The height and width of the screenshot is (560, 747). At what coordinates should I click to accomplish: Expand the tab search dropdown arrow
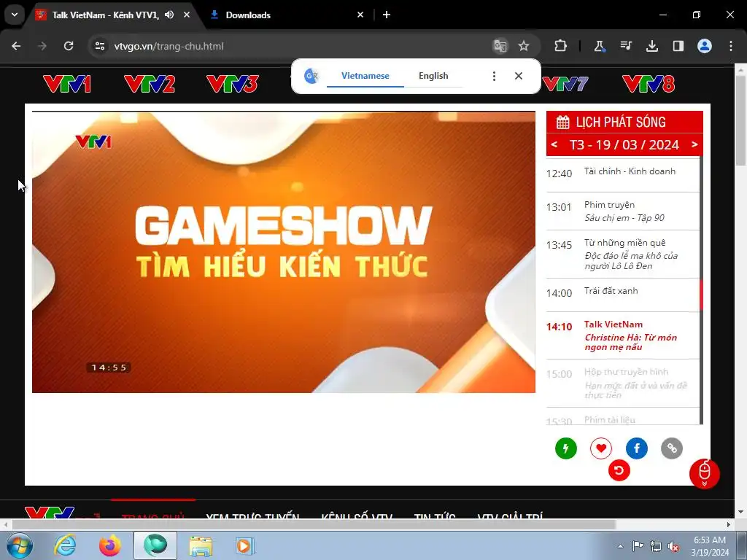tap(15, 15)
